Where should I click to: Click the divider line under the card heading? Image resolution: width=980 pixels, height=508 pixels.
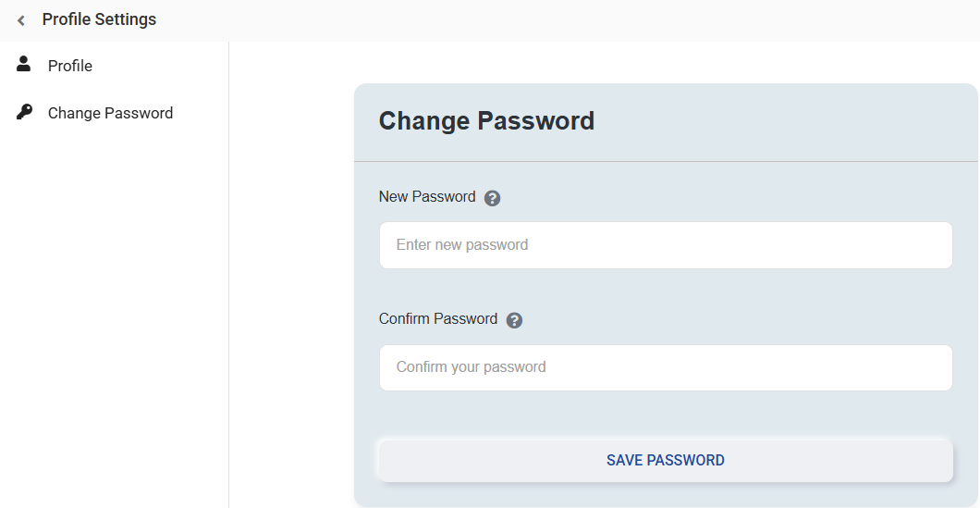point(666,161)
